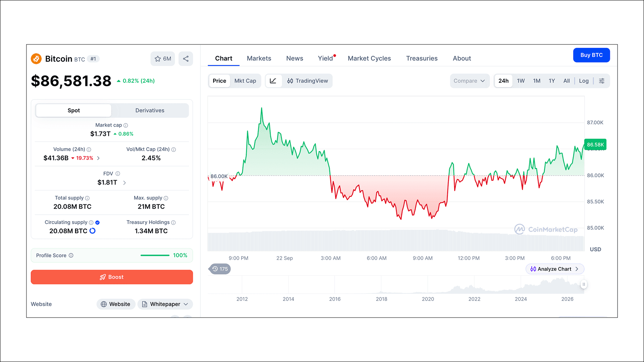Viewport: 644px width, 362px height.
Task: Enable Log scale on chart
Action: (x=584, y=81)
